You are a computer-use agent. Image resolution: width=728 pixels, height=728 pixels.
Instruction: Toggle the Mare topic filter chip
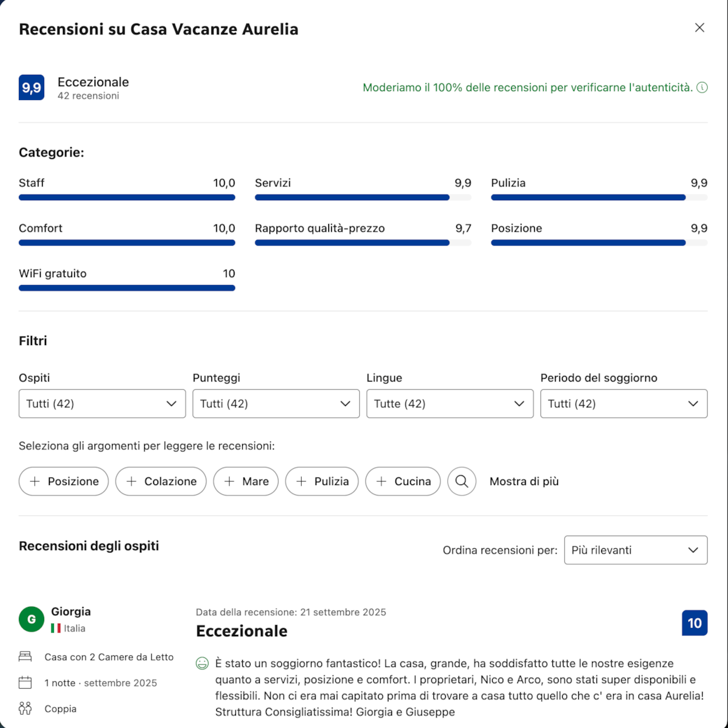tap(246, 481)
